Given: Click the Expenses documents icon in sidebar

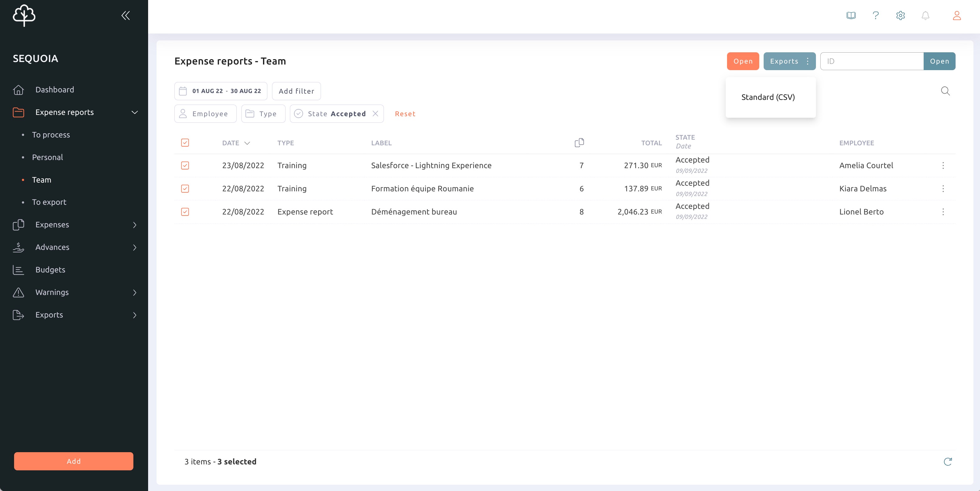Looking at the screenshot, I should pos(18,225).
